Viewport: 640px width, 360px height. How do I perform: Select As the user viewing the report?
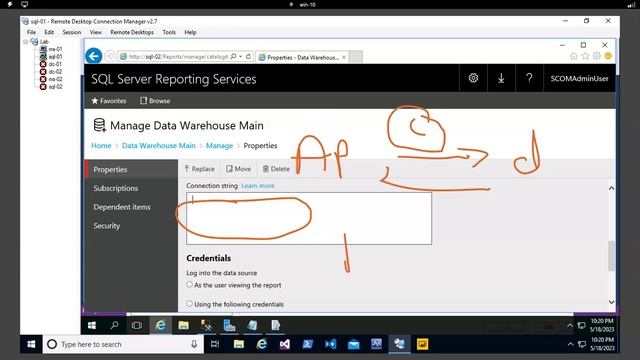(x=189, y=284)
